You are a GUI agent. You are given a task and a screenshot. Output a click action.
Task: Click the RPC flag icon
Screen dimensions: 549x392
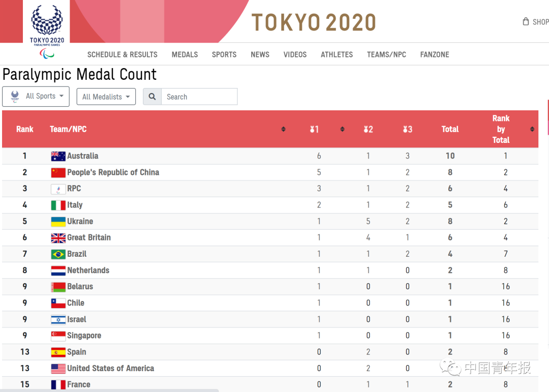coord(58,189)
